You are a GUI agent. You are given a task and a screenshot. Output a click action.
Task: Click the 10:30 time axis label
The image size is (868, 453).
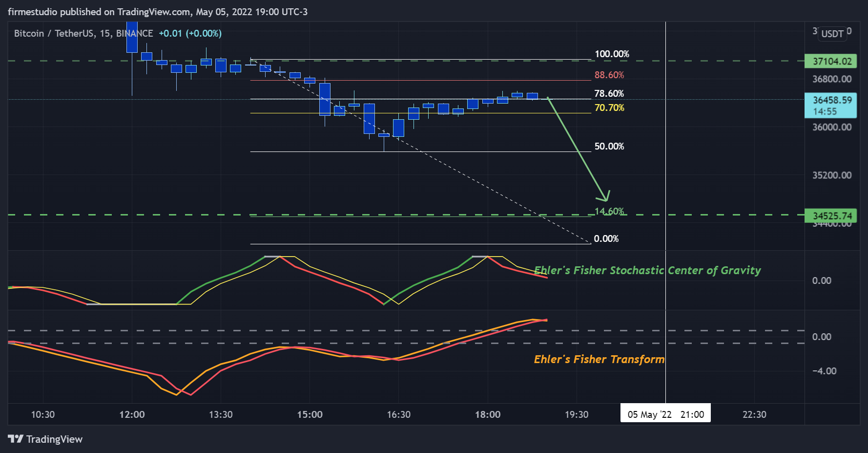pos(43,414)
